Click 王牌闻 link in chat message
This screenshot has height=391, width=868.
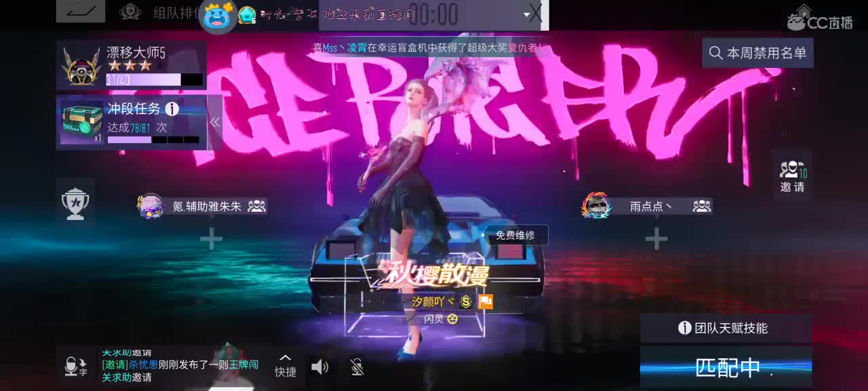point(242,365)
